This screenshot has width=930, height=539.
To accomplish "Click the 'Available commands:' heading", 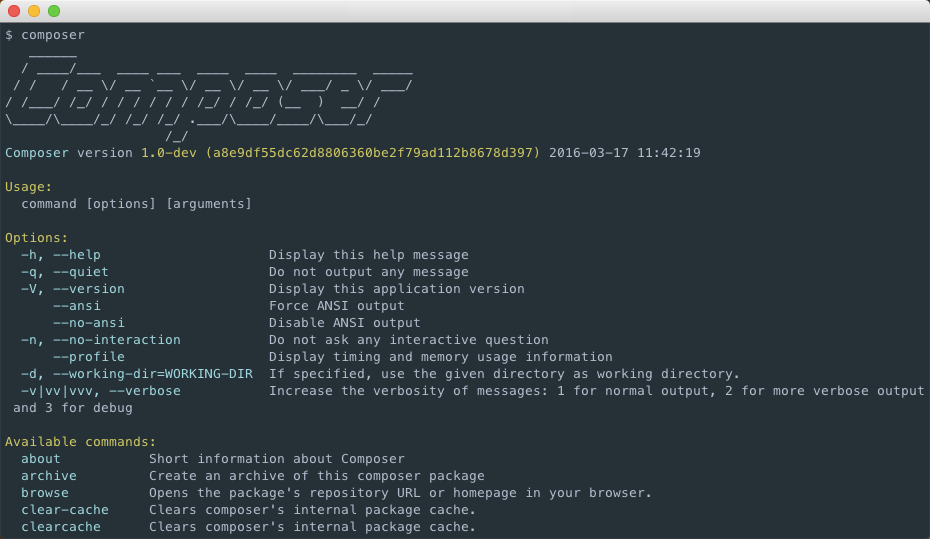I will click(x=81, y=442).
